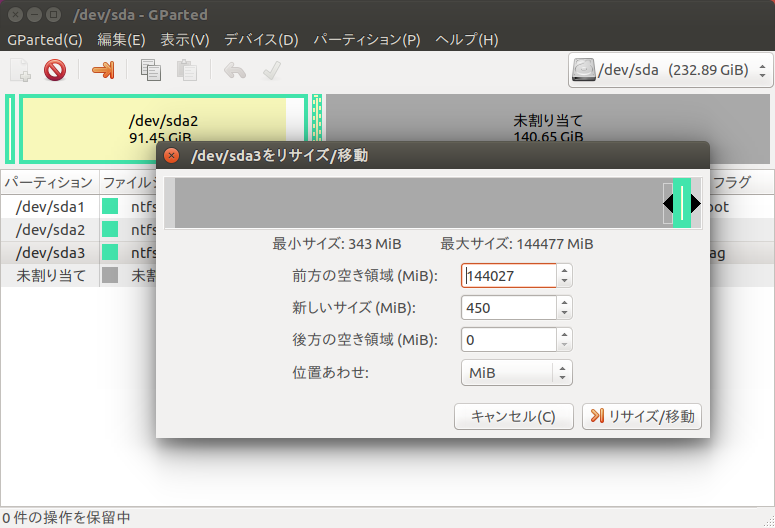
Task: Click the Paste partition toolbar icon
Action: (x=187, y=70)
